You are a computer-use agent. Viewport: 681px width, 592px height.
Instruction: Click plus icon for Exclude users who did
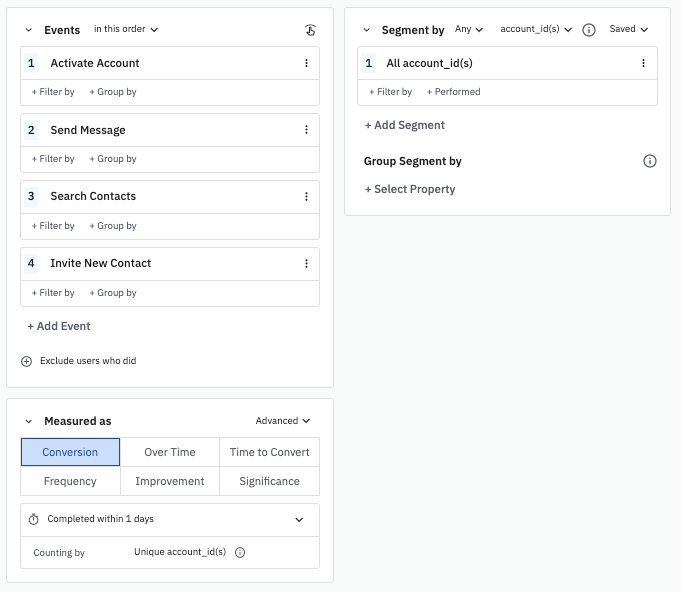point(27,361)
